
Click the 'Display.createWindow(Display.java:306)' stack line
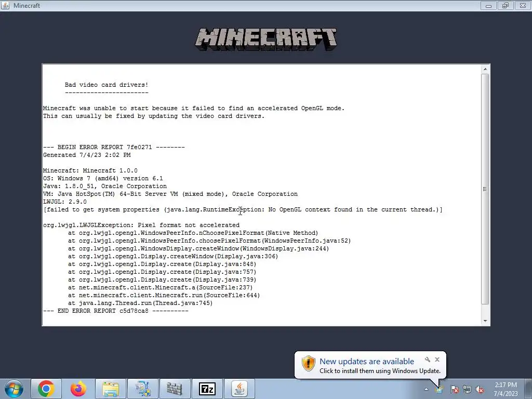(x=173, y=257)
